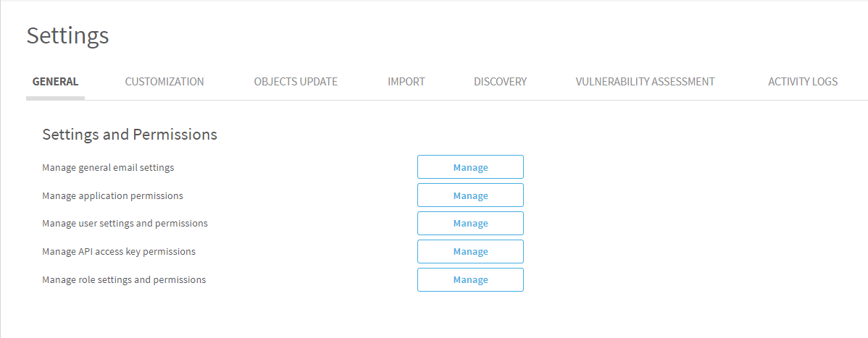Viewport: 868px width, 338px height.
Task: Click the 'Manage role settings and permissions' label
Action: (124, 280)
